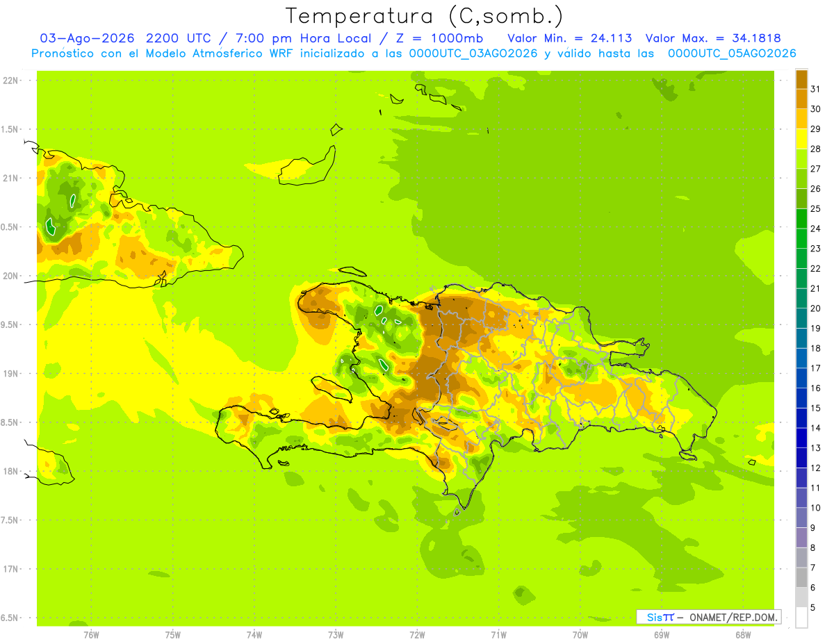Click the color legend value "10"
Image resolution: width=834 pixels, height=644 pixels.
point(815,508)
